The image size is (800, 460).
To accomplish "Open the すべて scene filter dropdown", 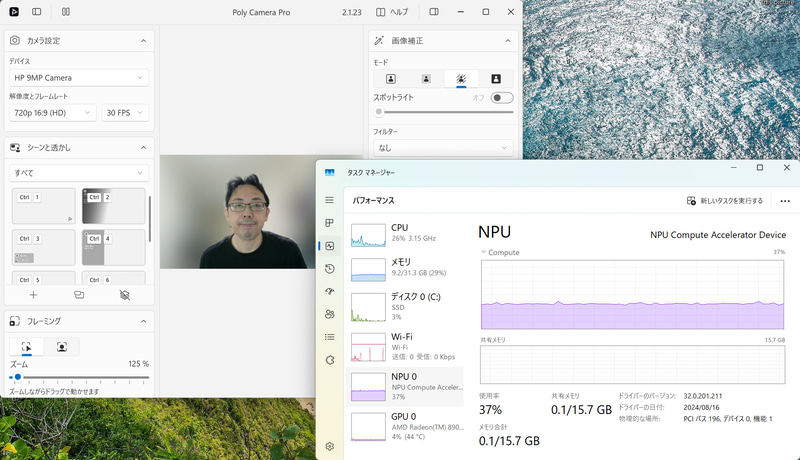I will pos(79,173).
